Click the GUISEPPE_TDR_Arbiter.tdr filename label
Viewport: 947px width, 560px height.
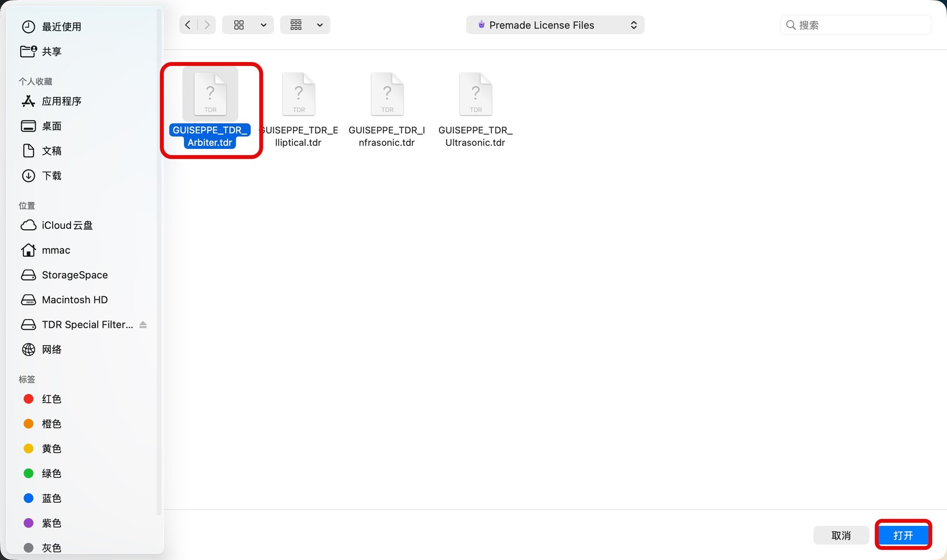[x=210, y=136]
